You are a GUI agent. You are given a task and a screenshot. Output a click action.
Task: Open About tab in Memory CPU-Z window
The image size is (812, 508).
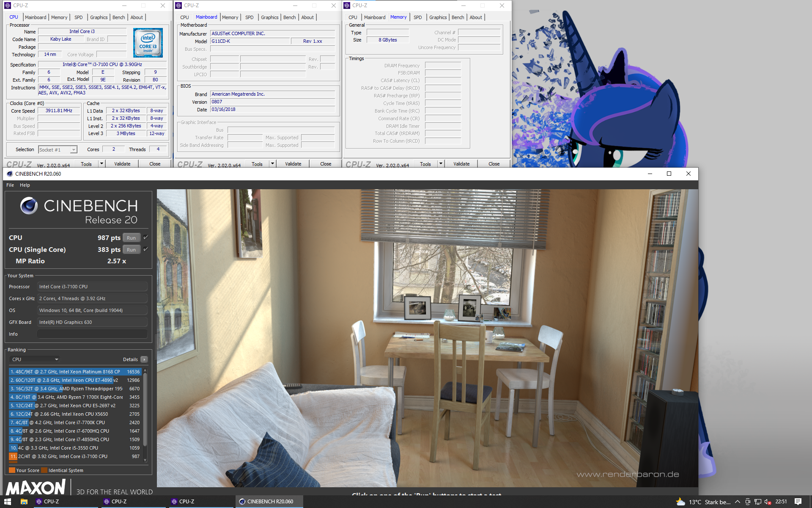(476, 17)
